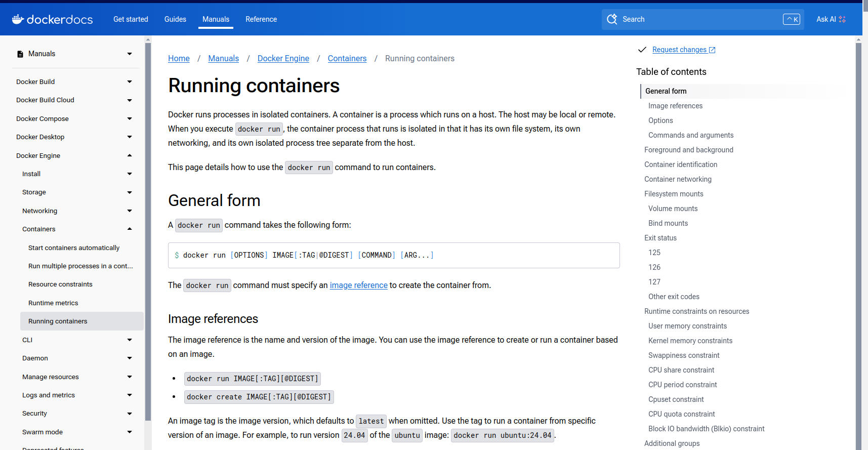Click the Docker Docs whale logo
Screen dimensions: 868x450
(18, 19)
